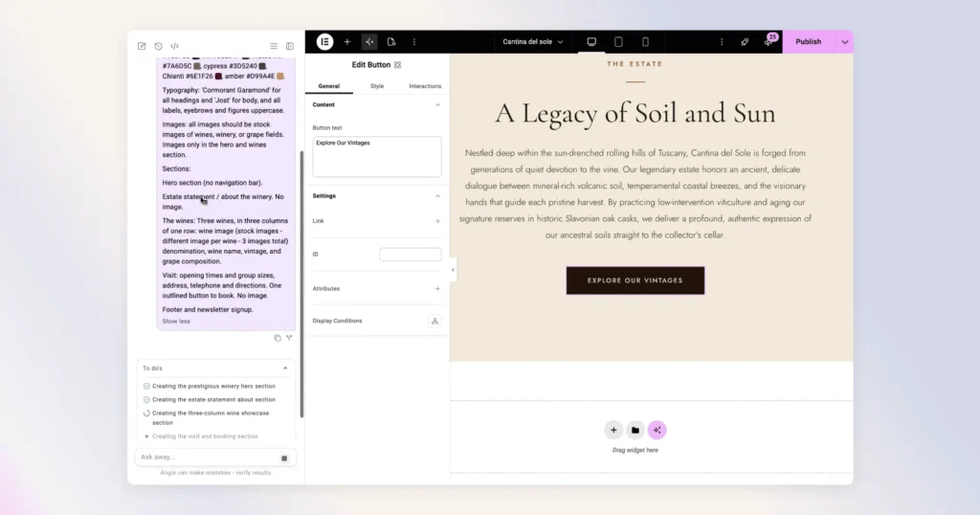Open chat history clock icon
This screenshot has height=515, width=980.
coord(158,46)
